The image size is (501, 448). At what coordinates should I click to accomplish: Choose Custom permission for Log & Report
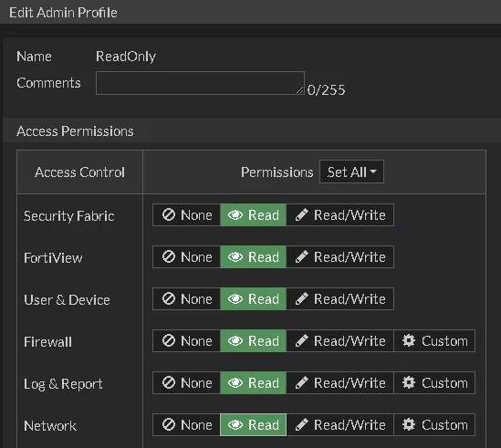coord(434,383)
